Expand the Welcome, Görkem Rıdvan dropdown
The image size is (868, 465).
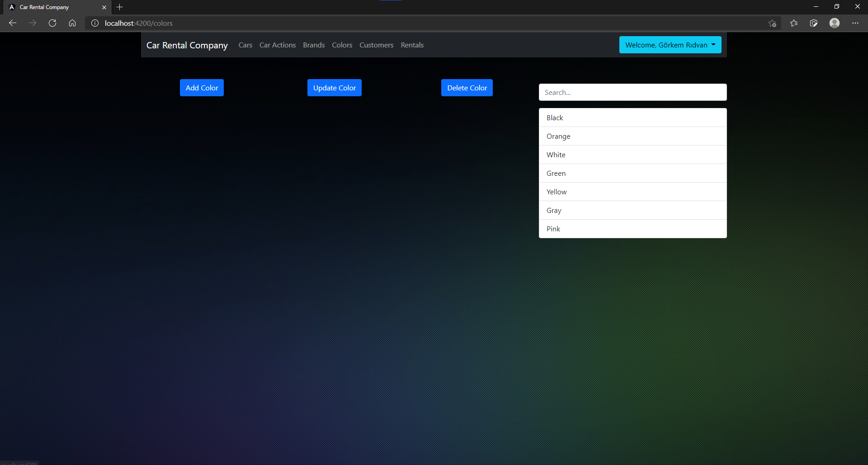[x=670, y=45]
